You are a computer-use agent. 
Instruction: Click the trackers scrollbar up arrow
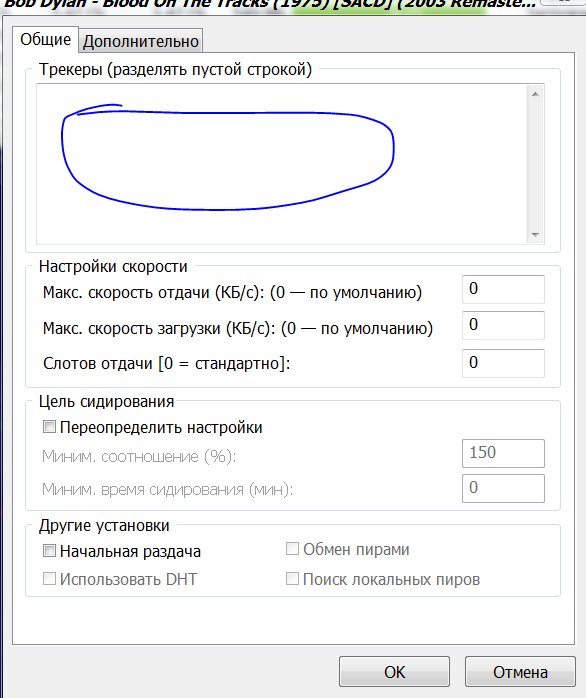(535, 94)
